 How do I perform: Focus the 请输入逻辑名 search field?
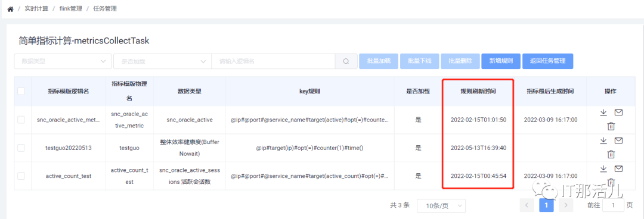[273, 61]
